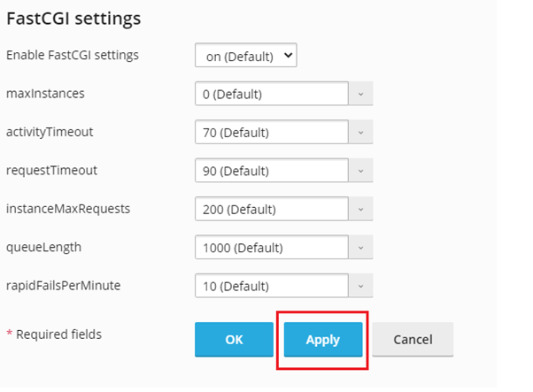Click the rapidFailsPerMinute label text
Screen dimensions: 533x392
pos(63,285)
